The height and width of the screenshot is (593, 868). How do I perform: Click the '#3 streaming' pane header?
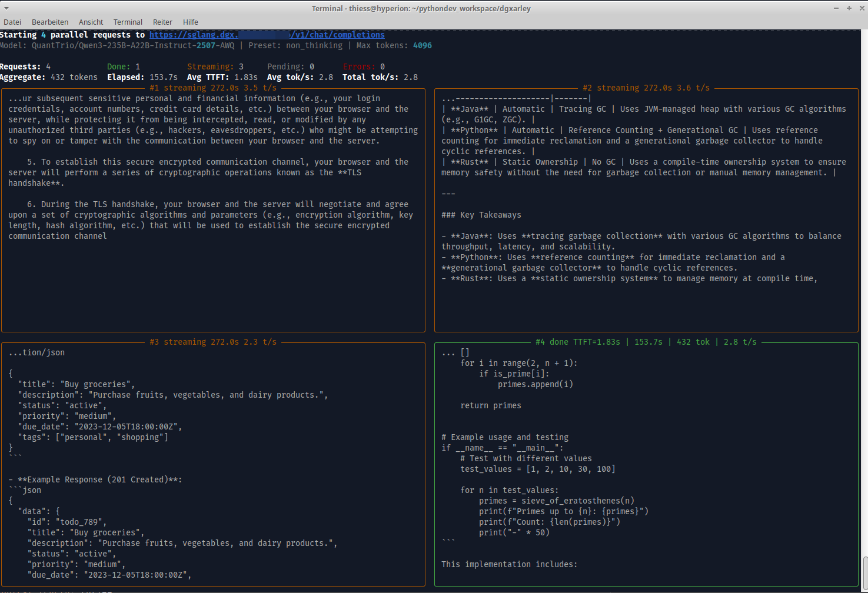coord(213,342)
